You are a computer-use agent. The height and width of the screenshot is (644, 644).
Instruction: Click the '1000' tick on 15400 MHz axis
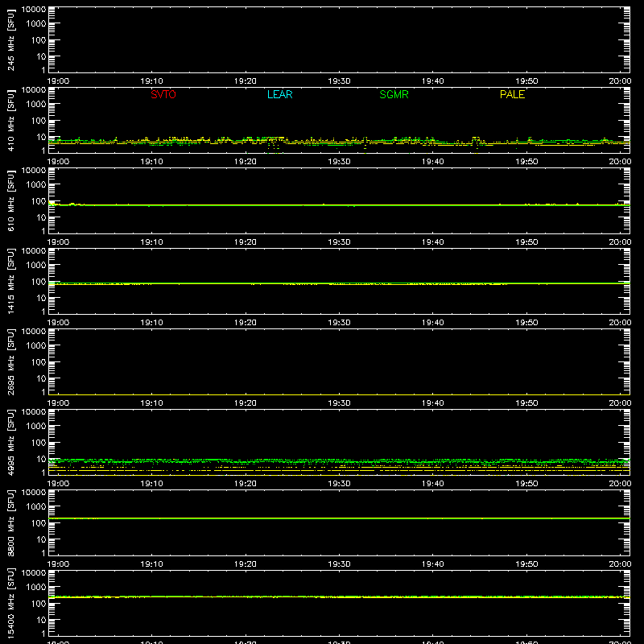(36, 588)
